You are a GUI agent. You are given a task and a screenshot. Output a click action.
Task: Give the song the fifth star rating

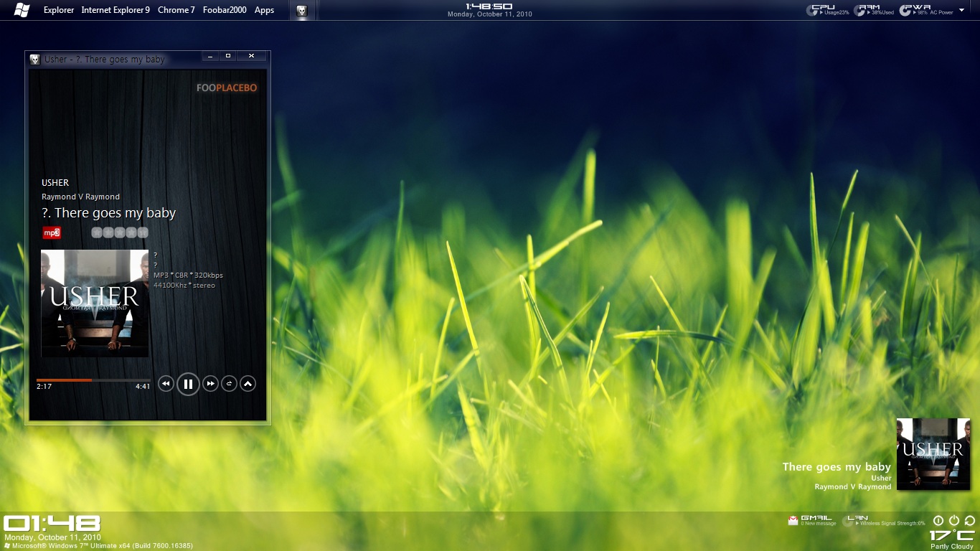pos(143,232)
